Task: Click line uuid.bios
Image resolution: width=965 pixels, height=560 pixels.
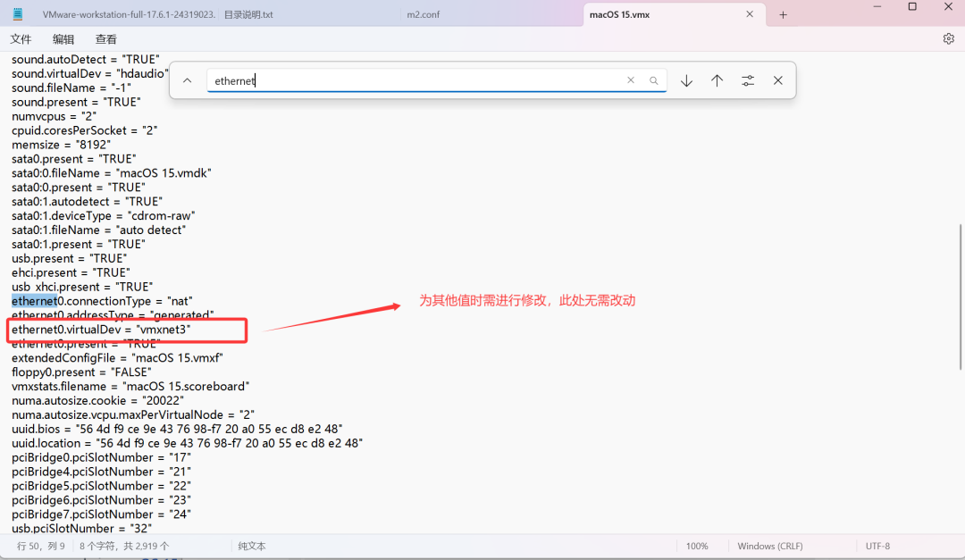Action: [177, 429]
